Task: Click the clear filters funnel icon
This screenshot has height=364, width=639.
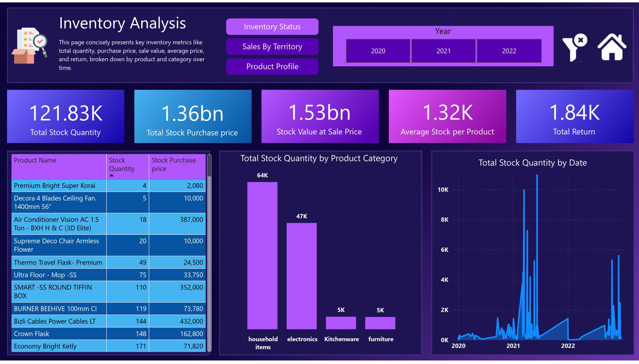Action: 574,47
